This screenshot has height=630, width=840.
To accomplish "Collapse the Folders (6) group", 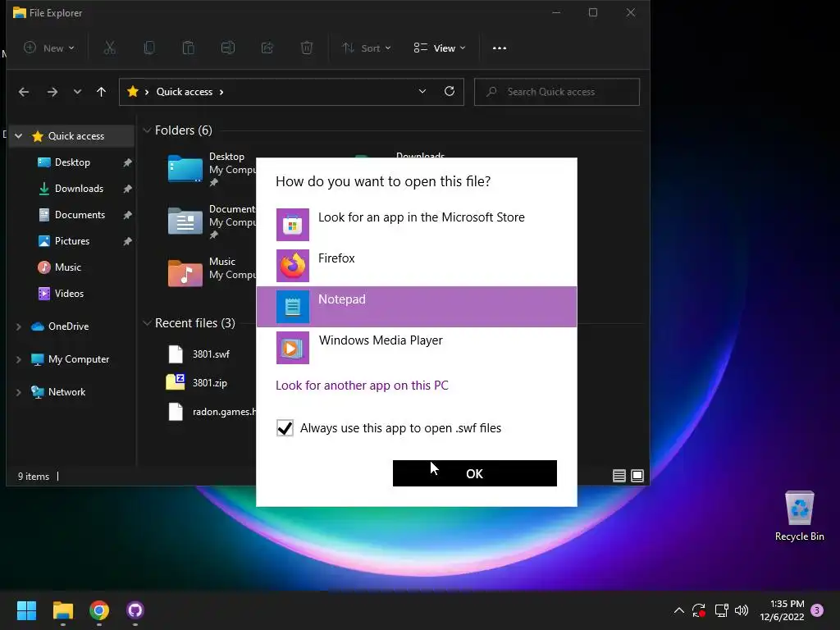I will click(x=147, y=130).
